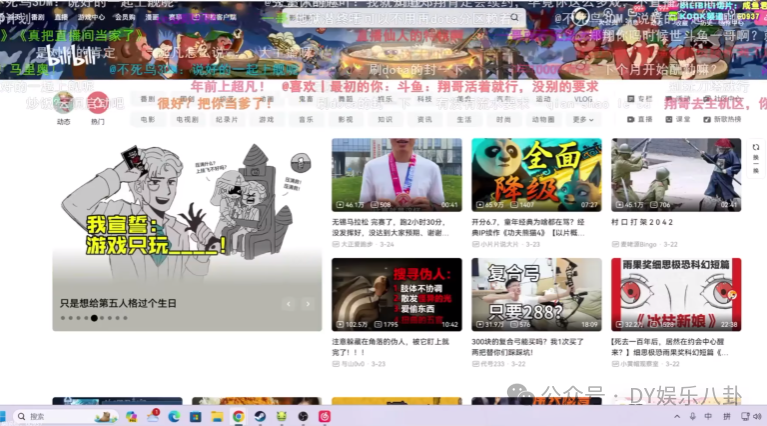Click title 注意躲藏在角落的伪人

click(x=390, y=347)
